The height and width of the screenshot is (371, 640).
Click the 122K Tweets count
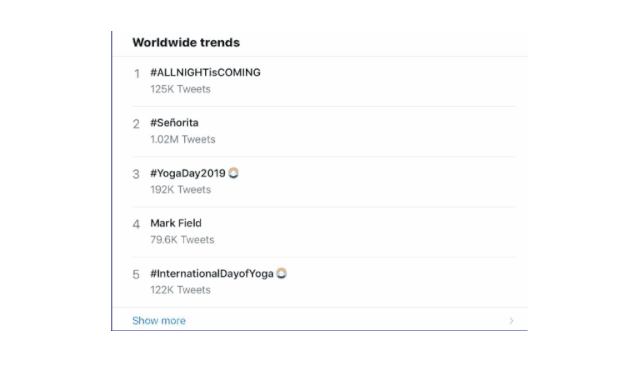point(180,290)
